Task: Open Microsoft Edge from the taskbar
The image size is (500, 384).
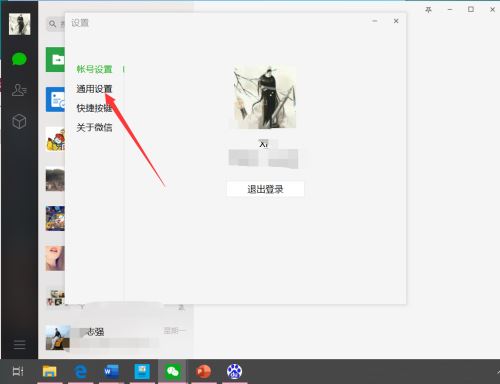Action: click(x=81, y=371)
